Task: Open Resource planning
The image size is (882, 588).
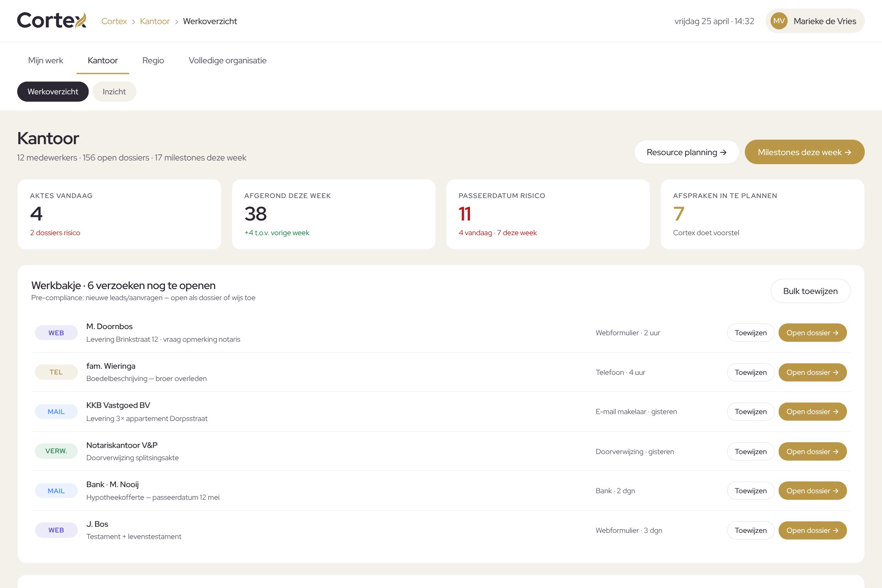Action: point(686,152)
